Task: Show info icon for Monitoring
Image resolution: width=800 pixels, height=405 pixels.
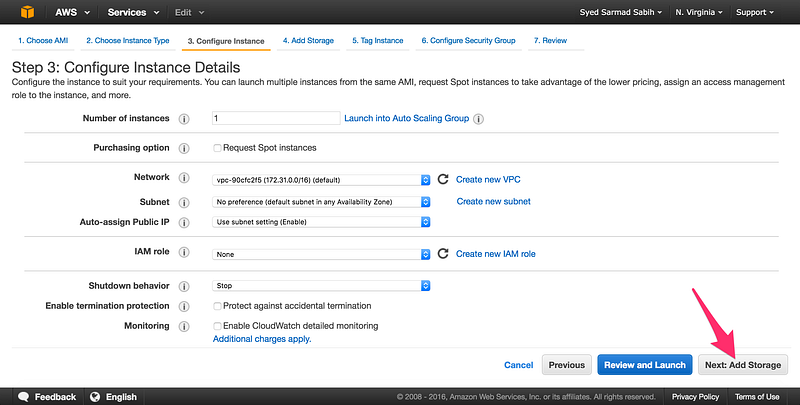Action: (184, 326)
